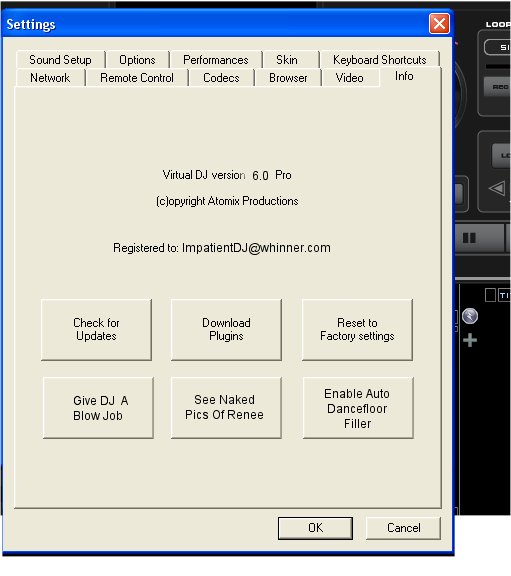Click the left triangle loop arrow

pyautogui.click(x=497, y=189)
